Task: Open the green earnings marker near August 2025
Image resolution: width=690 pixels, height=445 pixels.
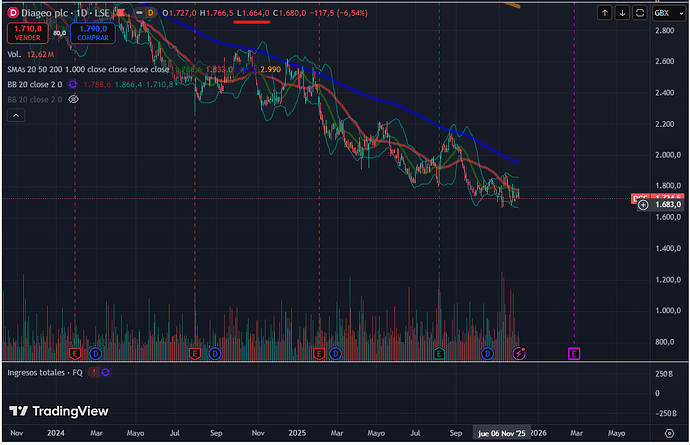Action: point(439,353)
